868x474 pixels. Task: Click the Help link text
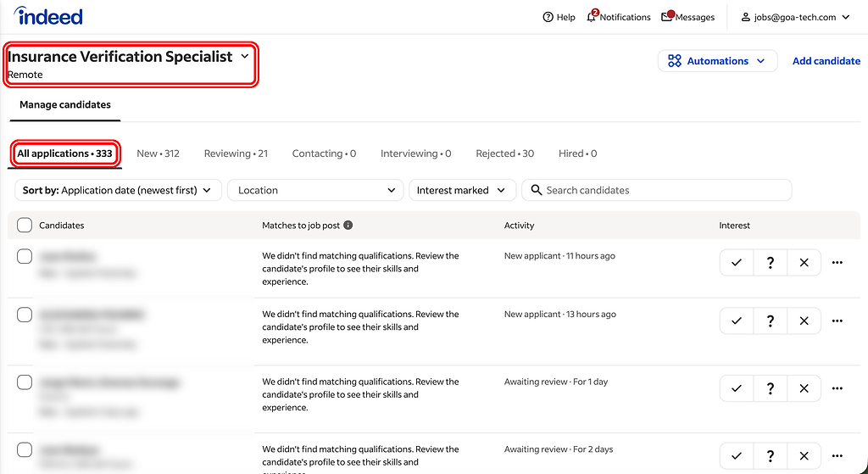point(565,17)
